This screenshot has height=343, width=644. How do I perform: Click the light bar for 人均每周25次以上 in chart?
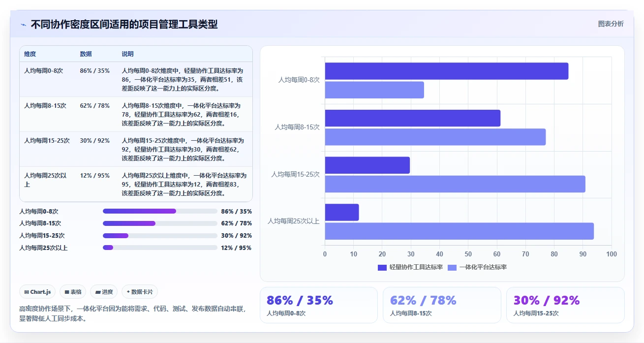coord(460,231)
